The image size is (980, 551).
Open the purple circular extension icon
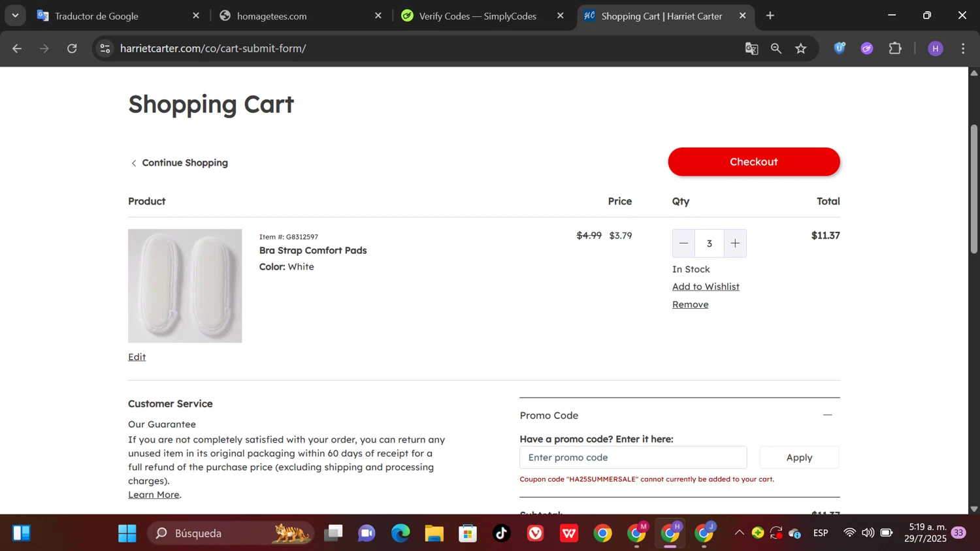point(867,48)
